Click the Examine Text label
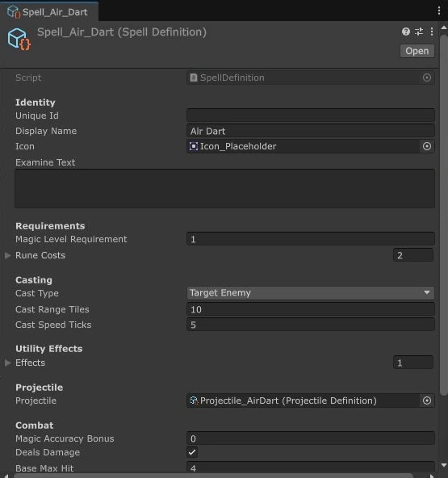Screen dimensions: 448x478 point(45,162)
